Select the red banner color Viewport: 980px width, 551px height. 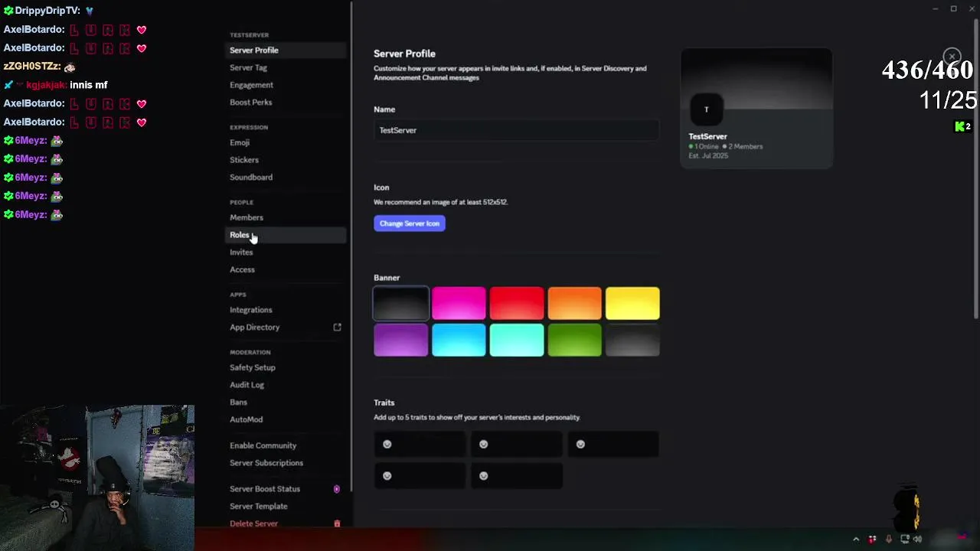(x=517, y=303)
